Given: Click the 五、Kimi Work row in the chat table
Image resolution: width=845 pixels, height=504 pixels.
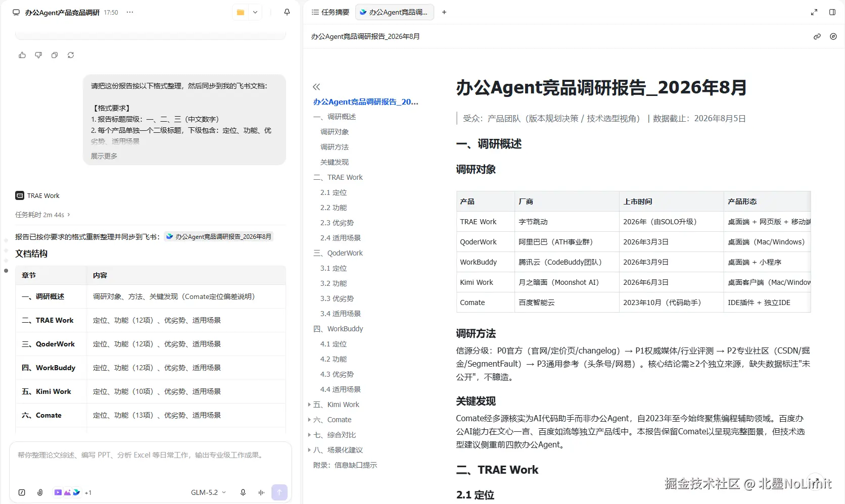Looking at the screenshot, I should coord(151,391).
